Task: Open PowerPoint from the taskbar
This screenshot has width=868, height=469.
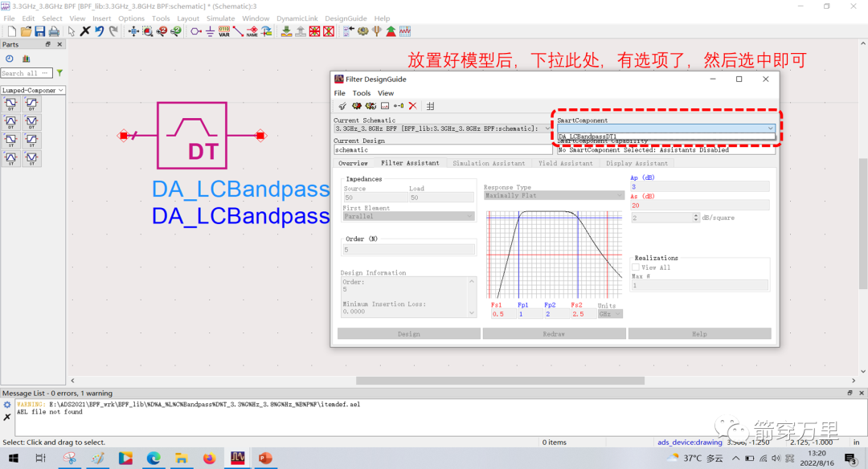Action: [x=265, y=458]
